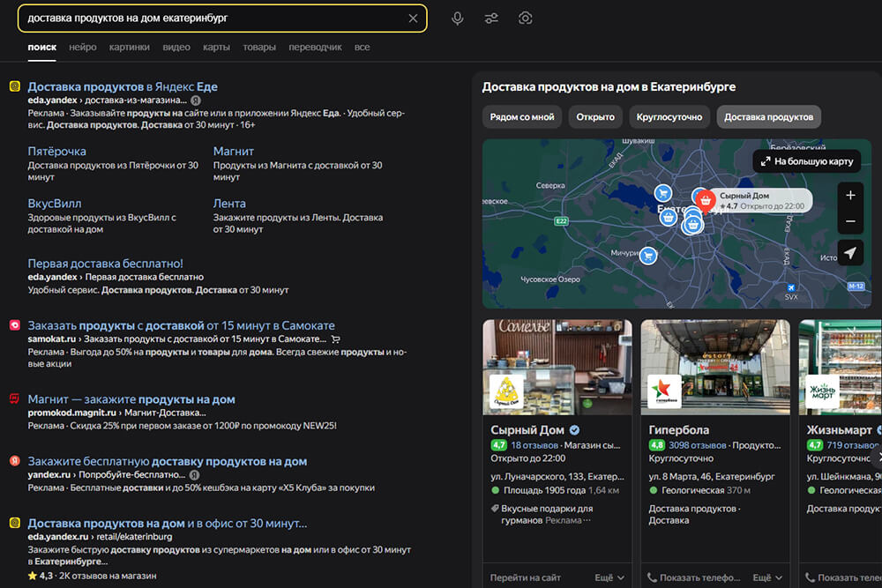The image size is (882, 588).
Task: Open Магнит — закажите продукты на дом result
Action: coord(131,399)
